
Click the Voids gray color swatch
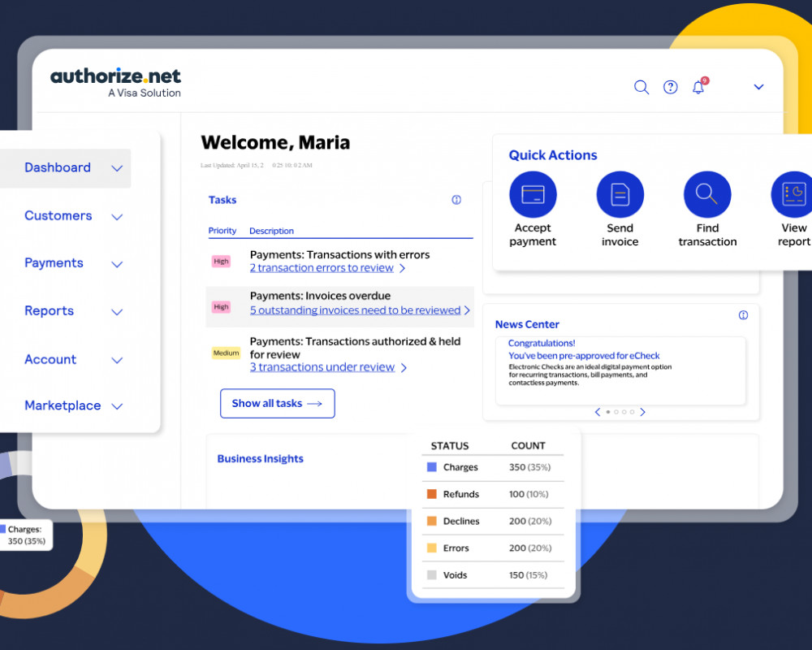pos(431,574)
